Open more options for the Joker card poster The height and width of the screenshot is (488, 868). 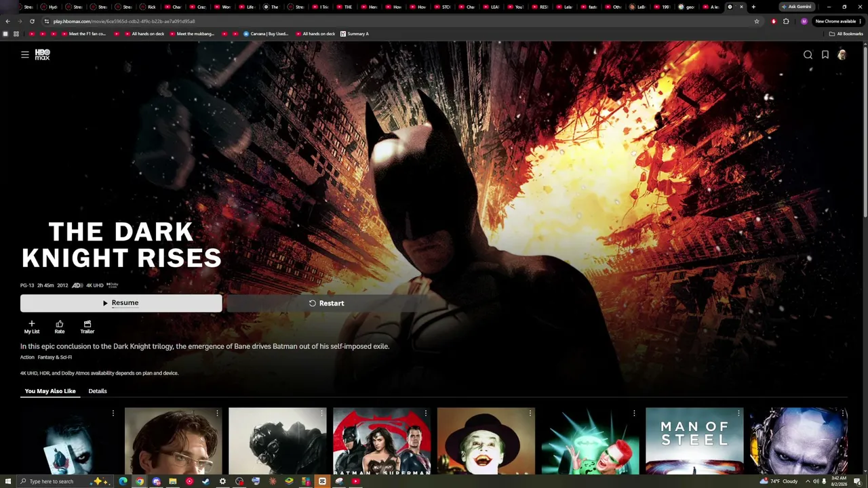113,413
